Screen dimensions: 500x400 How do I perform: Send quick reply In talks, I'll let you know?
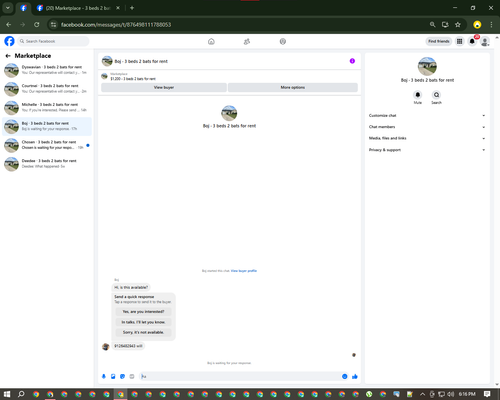[143, 322]
